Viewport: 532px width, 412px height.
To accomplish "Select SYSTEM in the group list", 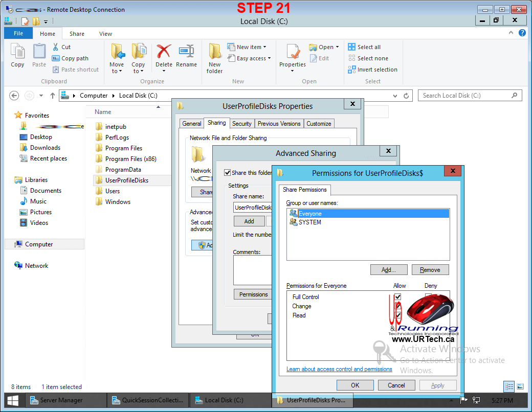I will [309, 222].
